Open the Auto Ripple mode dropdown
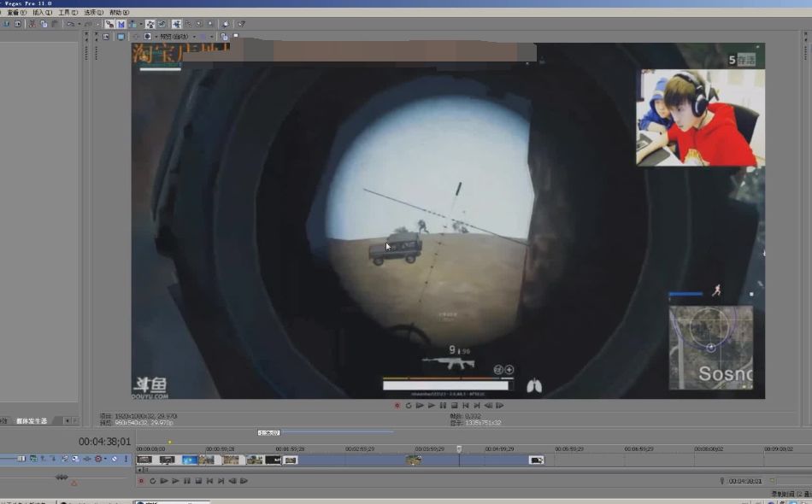This screenshot has width=812, height=504. coord(141,24)
